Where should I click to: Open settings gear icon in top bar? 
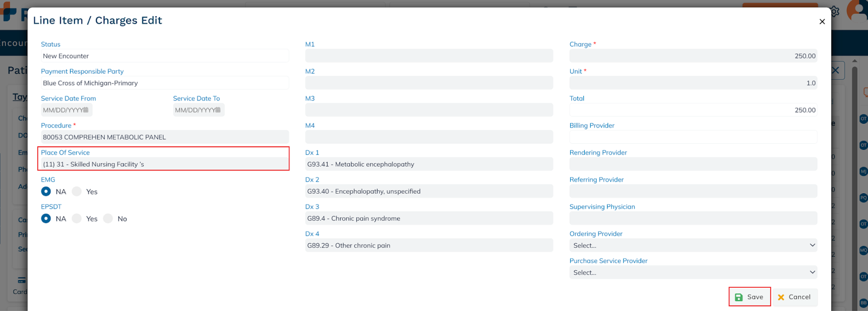click(835, 11)
